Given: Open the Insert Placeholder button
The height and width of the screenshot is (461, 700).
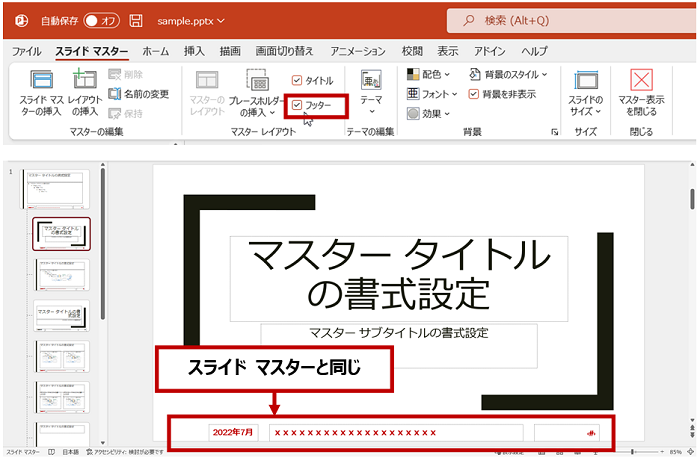Looking at the screenshot, I should pos(257,82).
